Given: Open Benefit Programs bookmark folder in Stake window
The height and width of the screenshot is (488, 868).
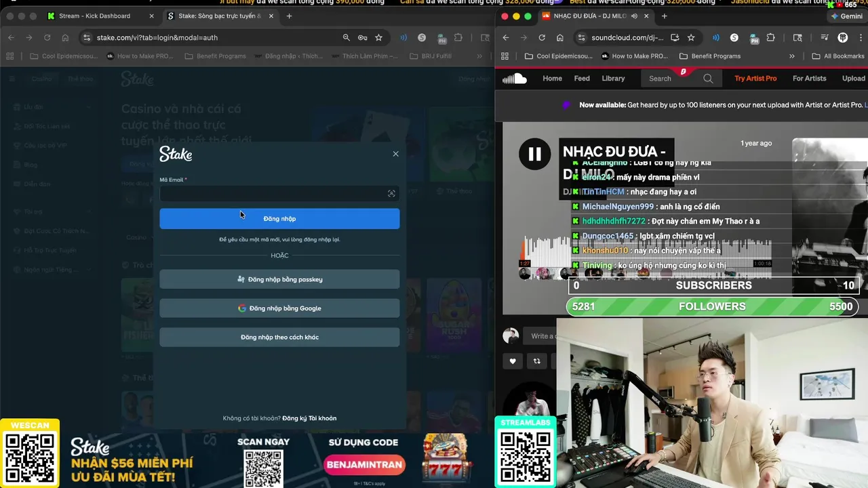Looking at the screenshot, I should [x=215, y=56].
